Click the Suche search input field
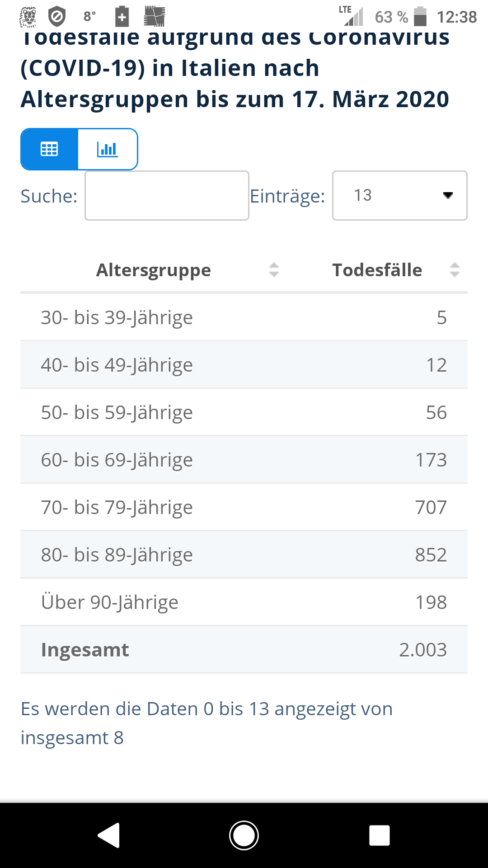Image resolution: width=488 pixels, height=868 pixels. (x=167, y=196)
